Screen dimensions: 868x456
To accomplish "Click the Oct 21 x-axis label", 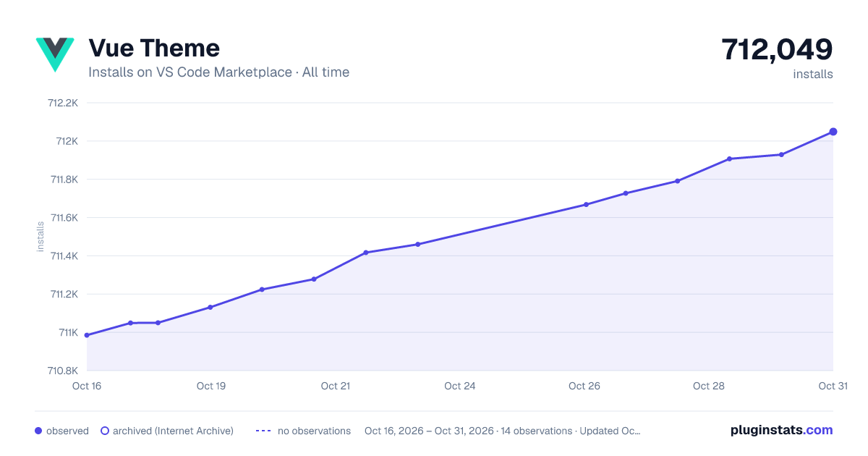I will point(336,386).
